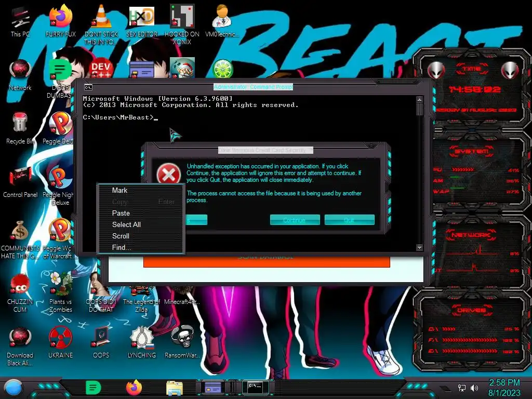
Task: Click the taskbar clock showing 2:58 PM
Action: pos(504,388)
